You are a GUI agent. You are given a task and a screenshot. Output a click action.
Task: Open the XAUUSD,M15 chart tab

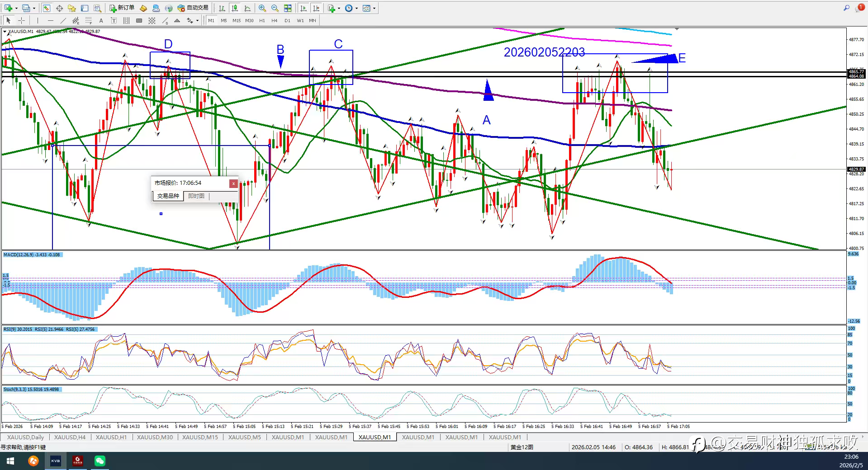pos(200,437)
